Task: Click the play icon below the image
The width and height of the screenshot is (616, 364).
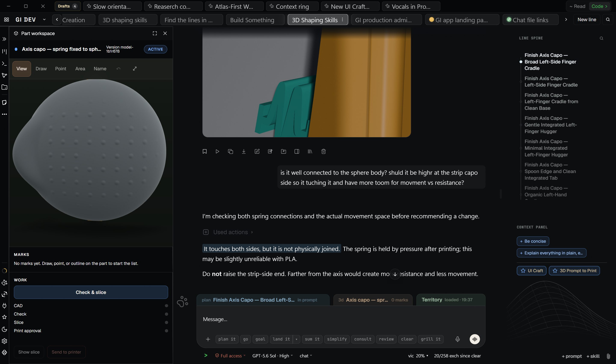Action: [217, 151]
